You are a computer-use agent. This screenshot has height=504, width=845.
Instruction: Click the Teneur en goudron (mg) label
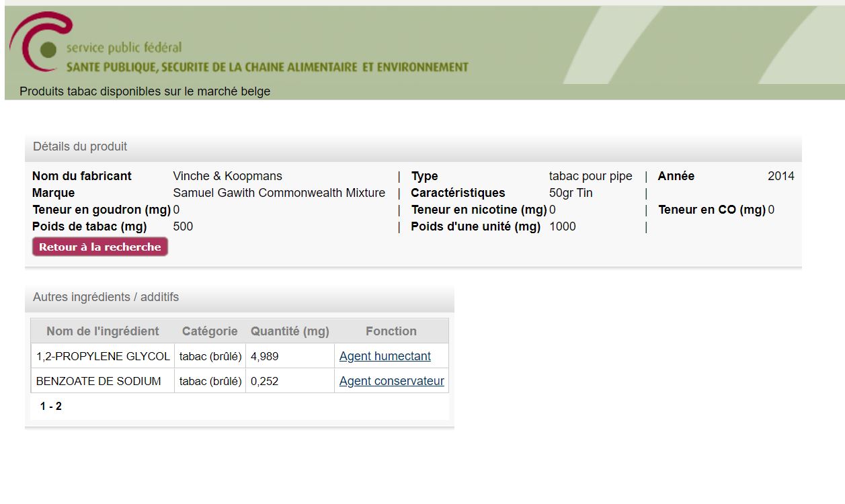click(x=102, y=210)
